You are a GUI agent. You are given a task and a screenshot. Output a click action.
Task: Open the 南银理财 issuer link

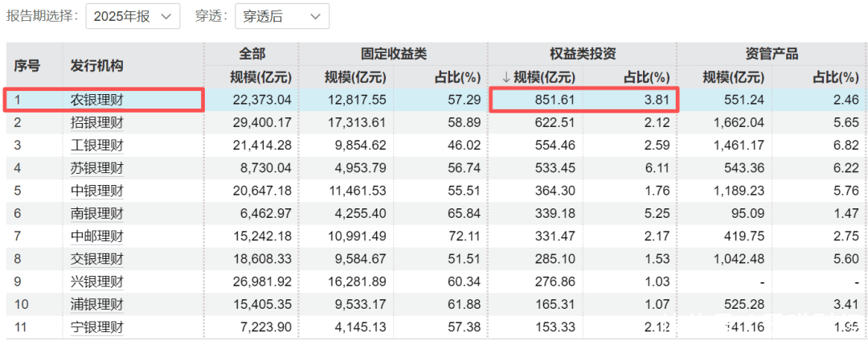[x=97, y=214]
